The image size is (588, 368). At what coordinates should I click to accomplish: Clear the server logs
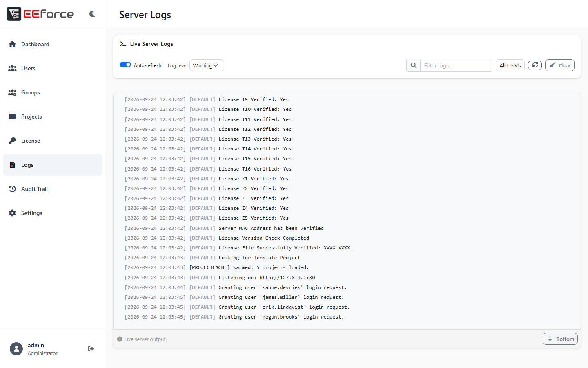coord(560,65)
